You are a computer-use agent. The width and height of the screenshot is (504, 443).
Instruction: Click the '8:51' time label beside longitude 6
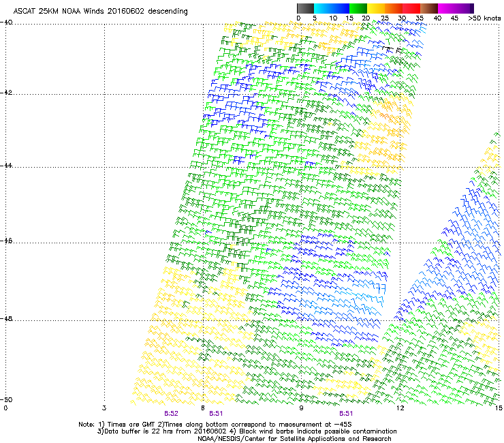tap(216, 414)
